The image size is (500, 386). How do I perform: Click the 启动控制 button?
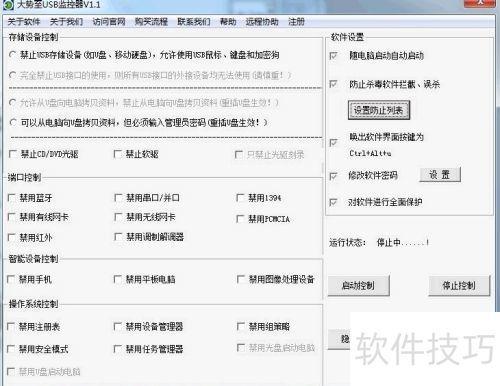(x=358, y=285)
